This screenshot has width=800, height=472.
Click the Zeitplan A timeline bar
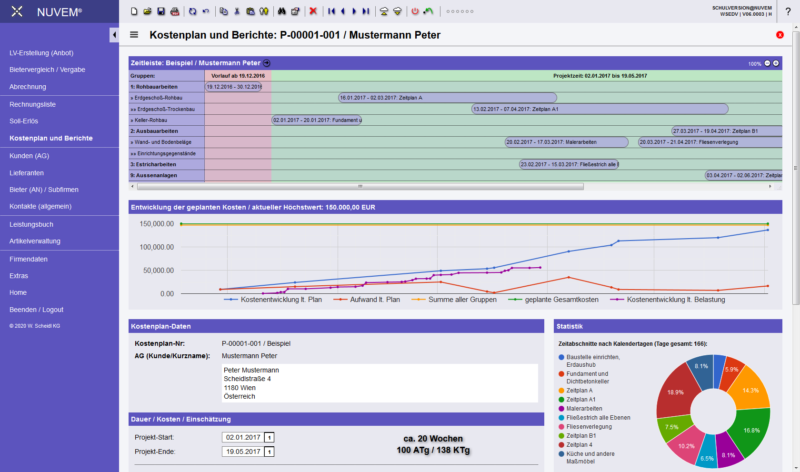447,97
